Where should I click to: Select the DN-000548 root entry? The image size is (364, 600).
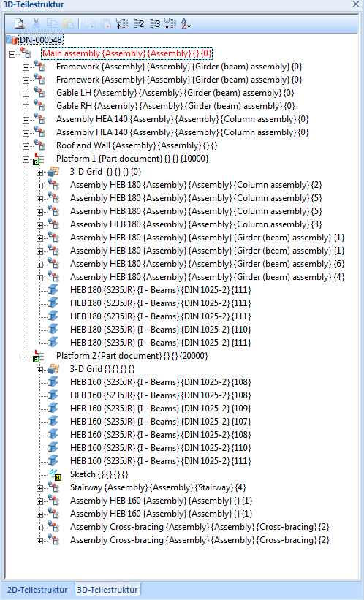[x=41, y=39]
